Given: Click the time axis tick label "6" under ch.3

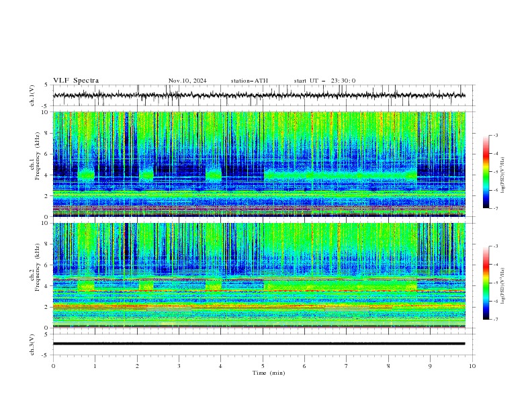Looking at the screenshot, I should [305, 366].
